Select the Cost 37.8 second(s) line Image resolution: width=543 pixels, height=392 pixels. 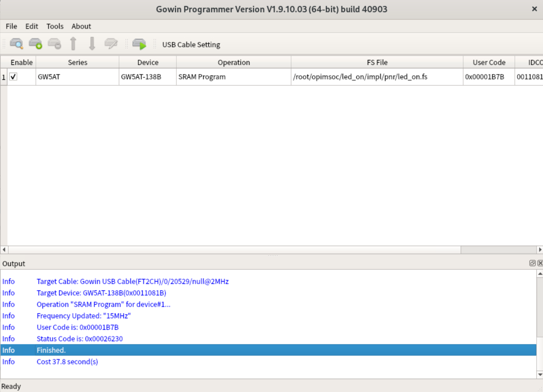[268, 362]
